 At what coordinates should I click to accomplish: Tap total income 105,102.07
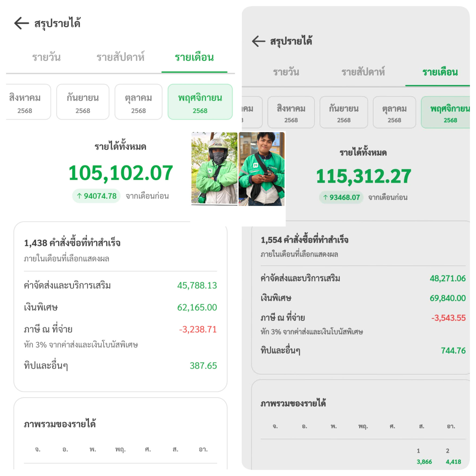click(x=120, y=173)
